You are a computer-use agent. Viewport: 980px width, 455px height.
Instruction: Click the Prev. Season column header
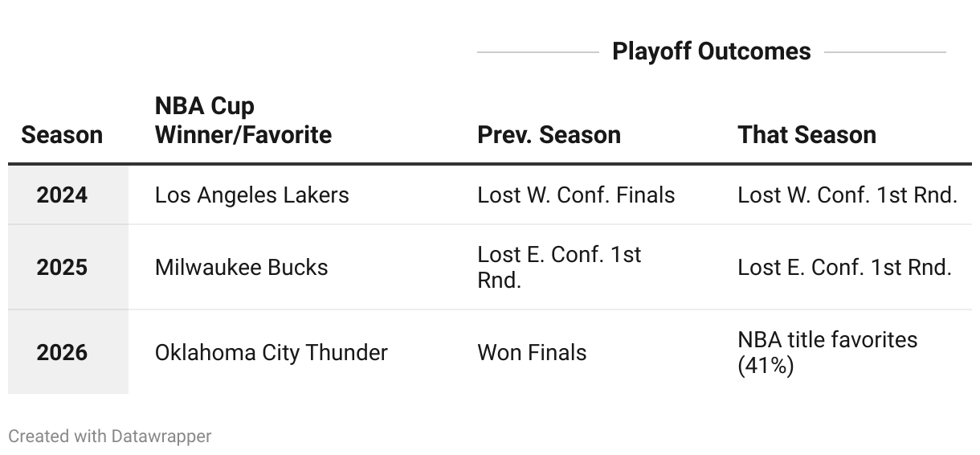pos(549,134)
